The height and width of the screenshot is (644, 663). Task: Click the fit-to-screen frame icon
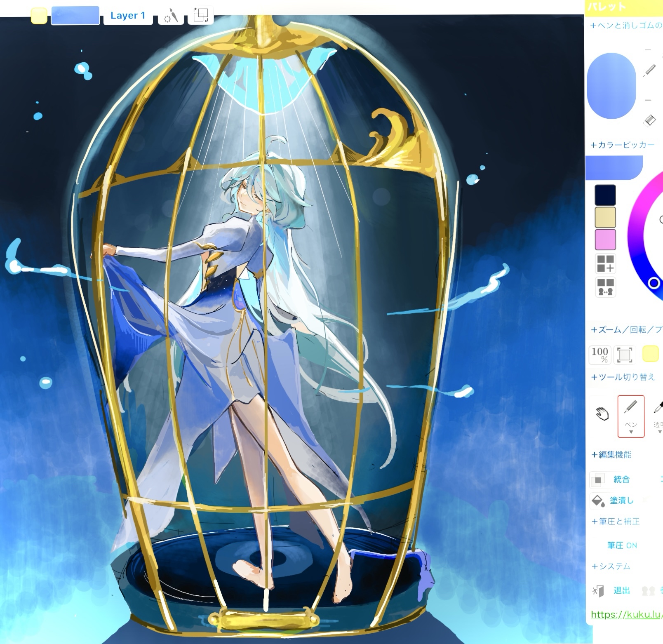tap(624, 355)
